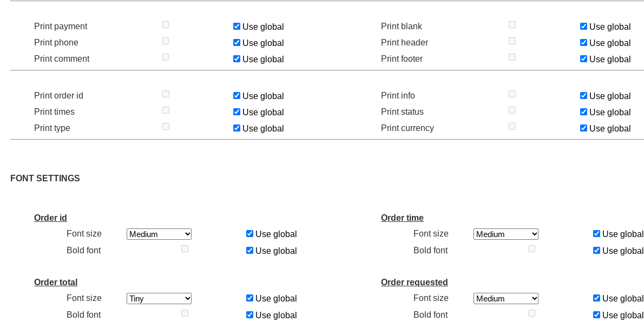644x328 pixels.
Task: Uncheck Use global for Print comment
Action: (236, 59)
